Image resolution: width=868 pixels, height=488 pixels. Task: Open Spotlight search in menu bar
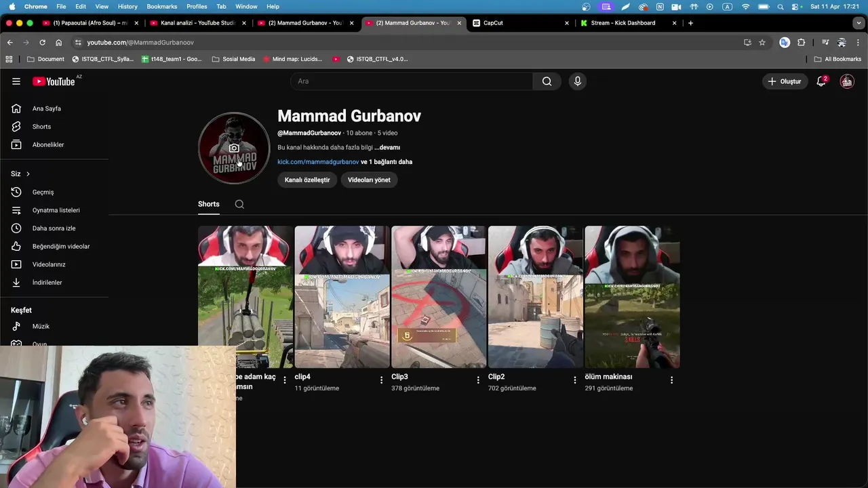pos(781,6)
